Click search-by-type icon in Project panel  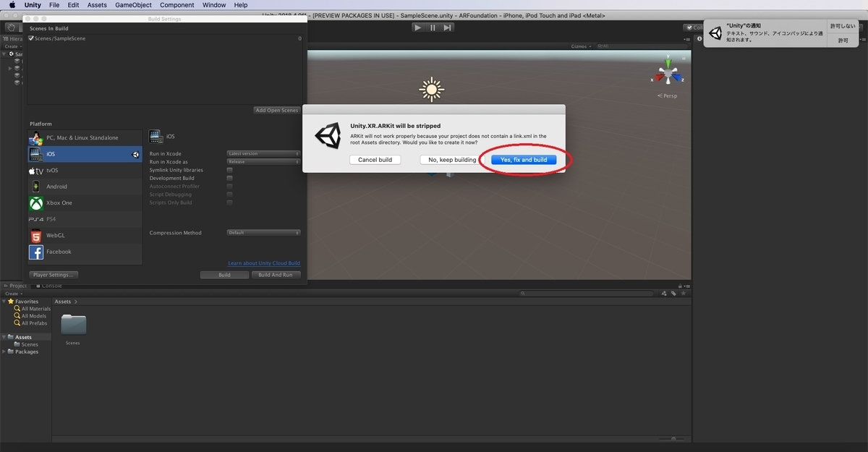663,294
